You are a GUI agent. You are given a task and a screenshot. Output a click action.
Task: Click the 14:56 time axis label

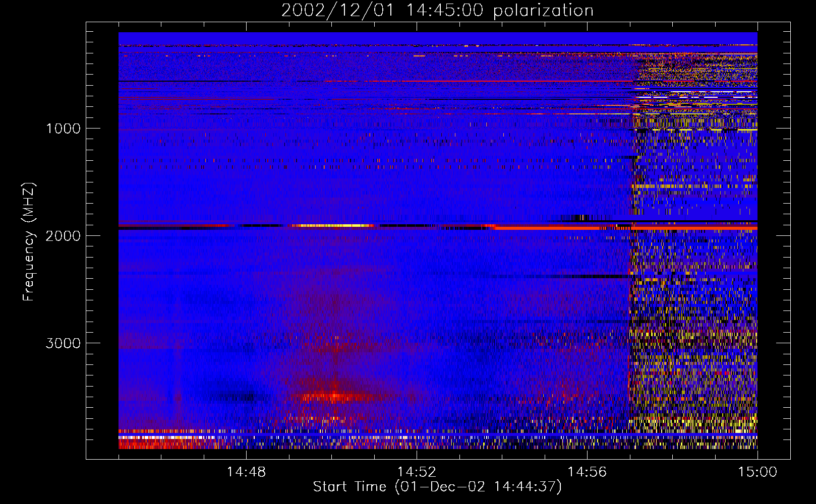click(587, 472)
